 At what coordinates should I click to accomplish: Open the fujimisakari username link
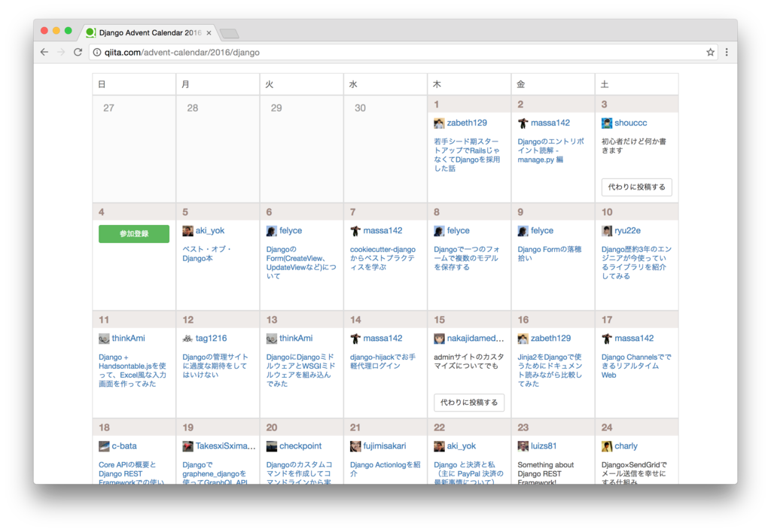(385, 446)
